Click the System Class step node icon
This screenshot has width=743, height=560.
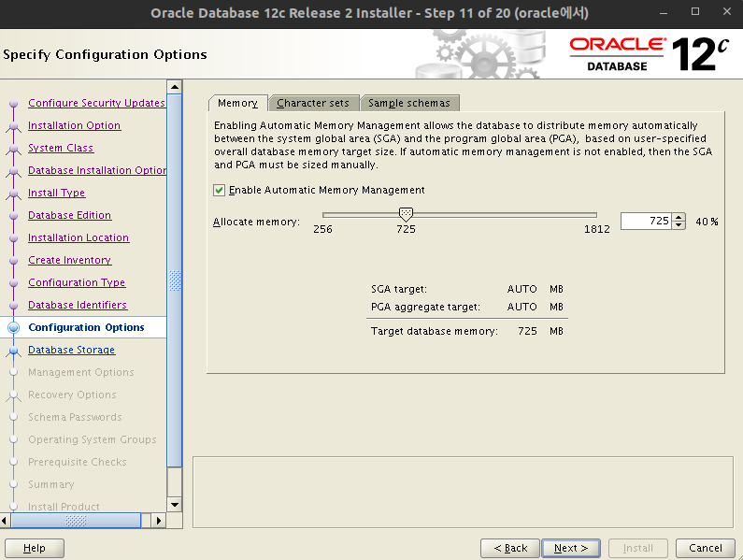[x=14, y=150]
